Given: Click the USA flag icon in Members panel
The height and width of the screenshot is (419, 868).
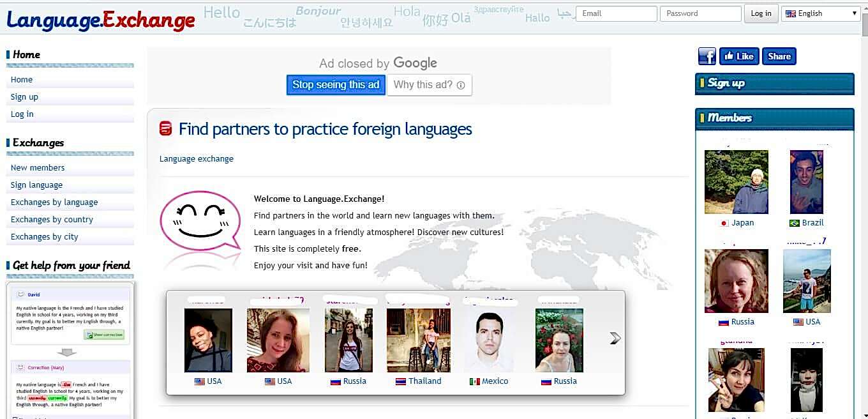Looking at the screenshot, I should [798, 323].
